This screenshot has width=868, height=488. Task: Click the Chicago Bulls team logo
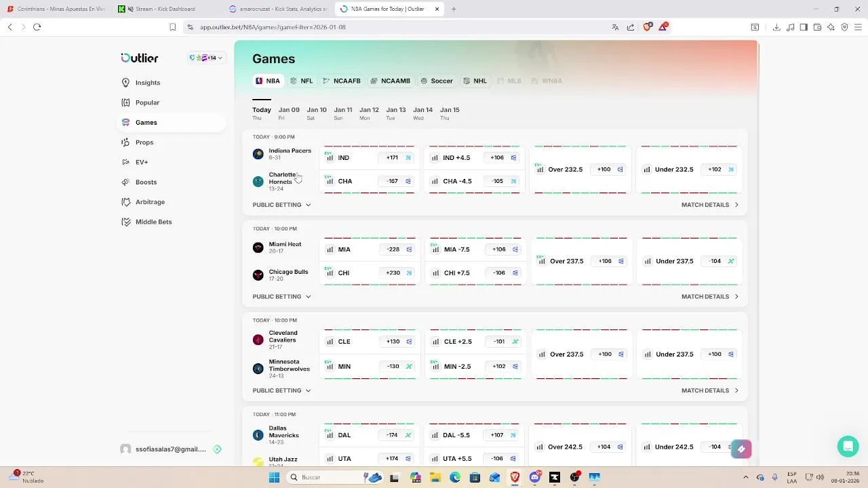pyautogui.click(x=258, y=275)
